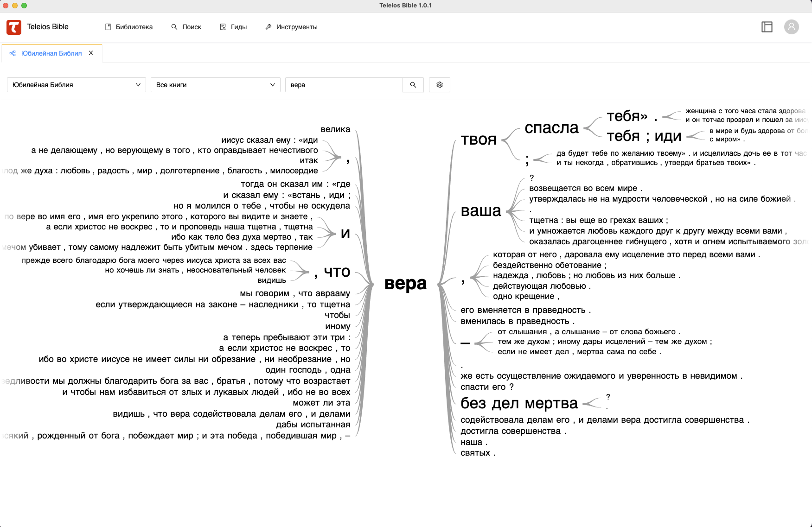Open the Инструменты menu

[x=291, y=27]
